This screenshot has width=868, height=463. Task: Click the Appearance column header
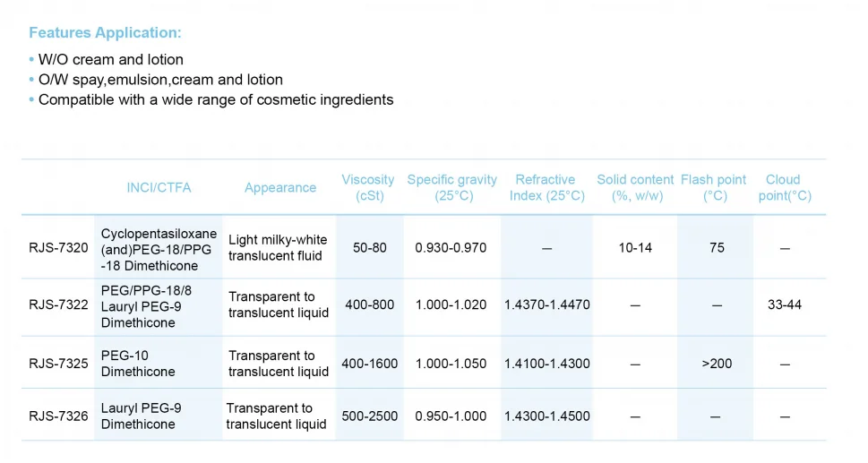(280, 188)
